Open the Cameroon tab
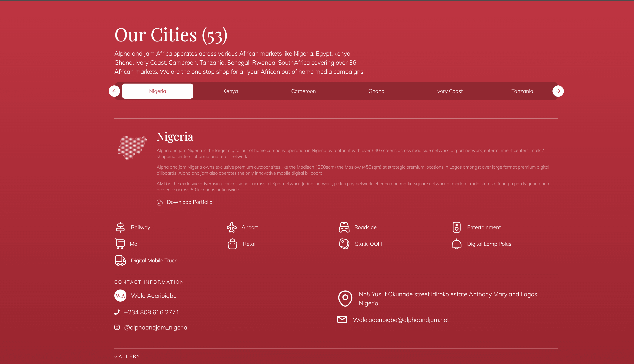 point(303,91)
